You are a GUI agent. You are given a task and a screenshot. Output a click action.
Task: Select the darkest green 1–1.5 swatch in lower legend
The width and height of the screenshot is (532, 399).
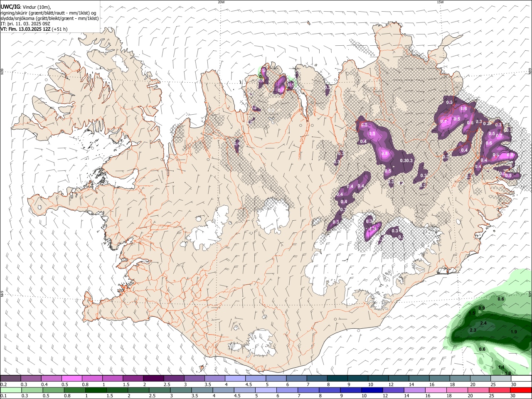[96, 390]
